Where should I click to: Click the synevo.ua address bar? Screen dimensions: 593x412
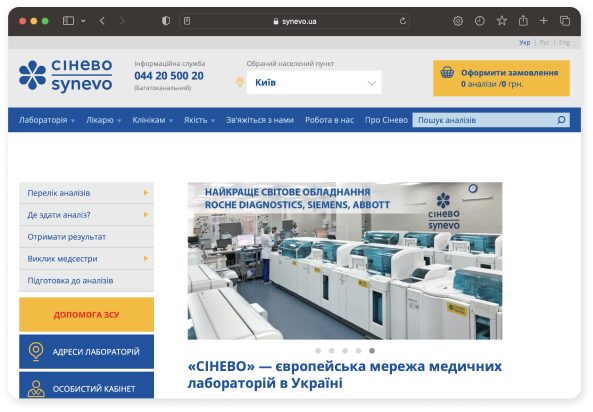[295, 21]
